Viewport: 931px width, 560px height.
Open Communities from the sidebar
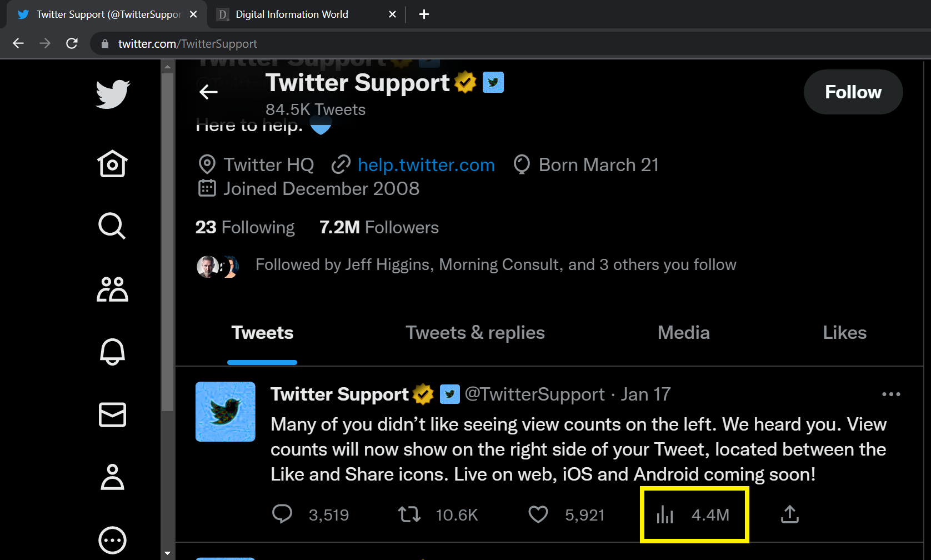pyautogui.click(x=112, y=289)
